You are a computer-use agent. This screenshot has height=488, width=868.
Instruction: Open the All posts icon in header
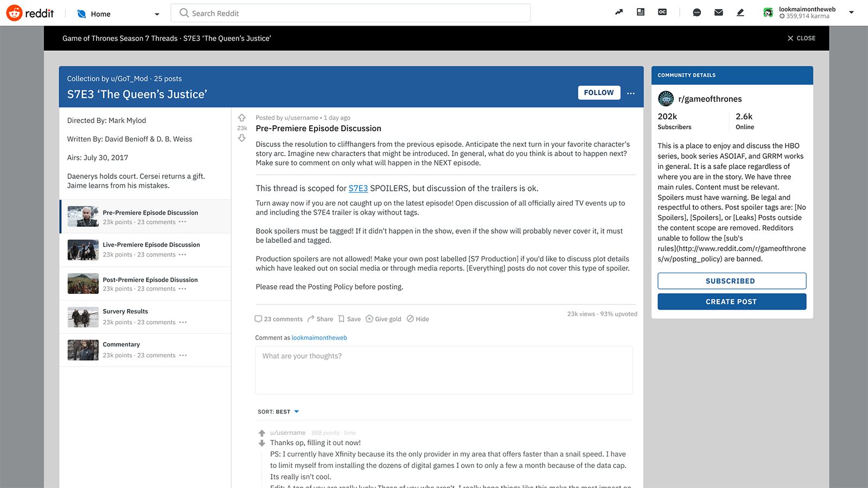coord(641,12)
